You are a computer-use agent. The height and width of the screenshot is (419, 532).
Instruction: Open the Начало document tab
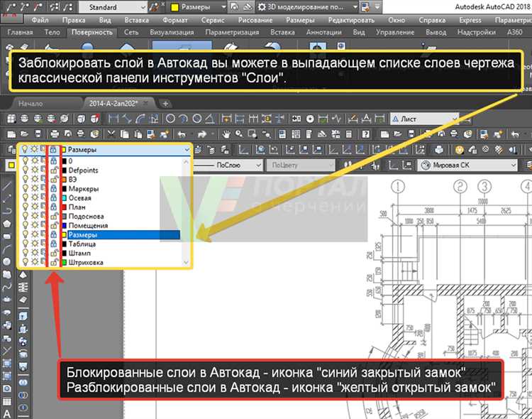tap(31, 103)
